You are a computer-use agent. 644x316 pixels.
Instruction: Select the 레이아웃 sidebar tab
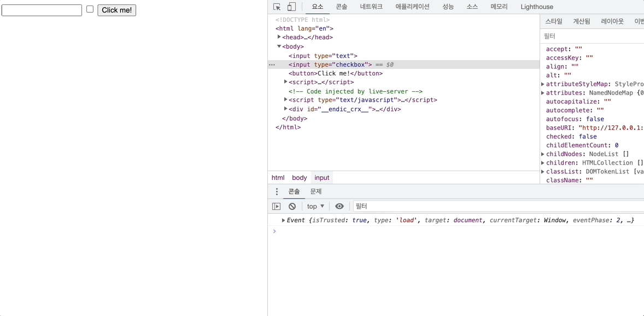(612, 22)
